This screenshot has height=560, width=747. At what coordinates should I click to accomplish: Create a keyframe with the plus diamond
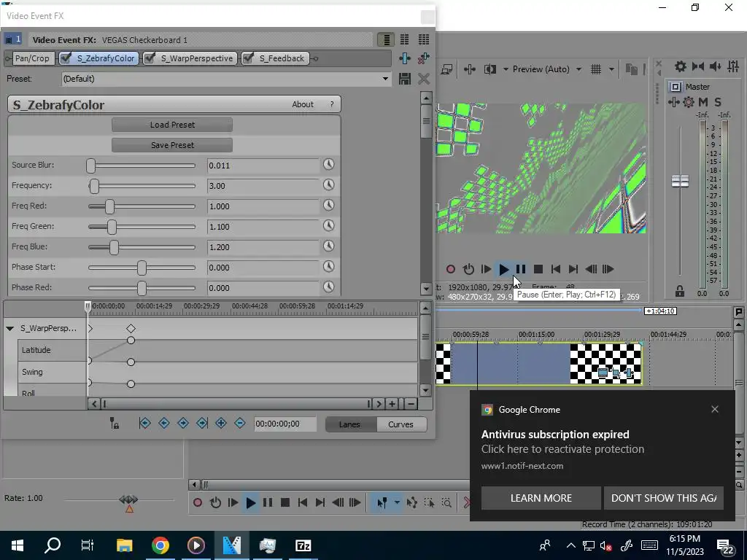click(x=221, y=423)
